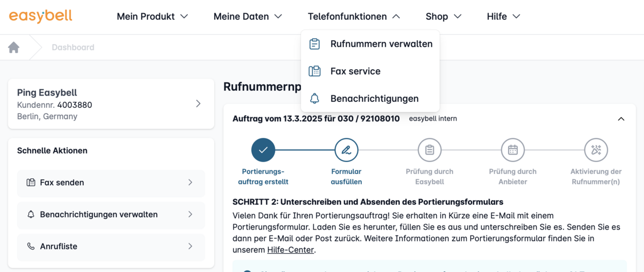Collapse the Telefonfunktionen menu
This screenshot has height=272, width=644.
pyautogui.click(x=354, y=17)
